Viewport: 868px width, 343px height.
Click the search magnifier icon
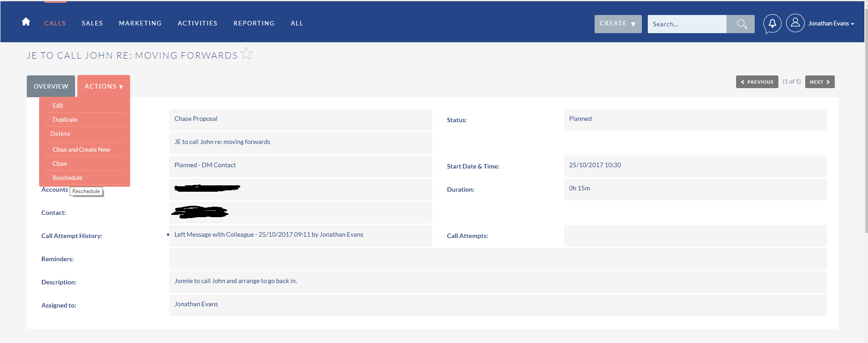pos(741,24)
